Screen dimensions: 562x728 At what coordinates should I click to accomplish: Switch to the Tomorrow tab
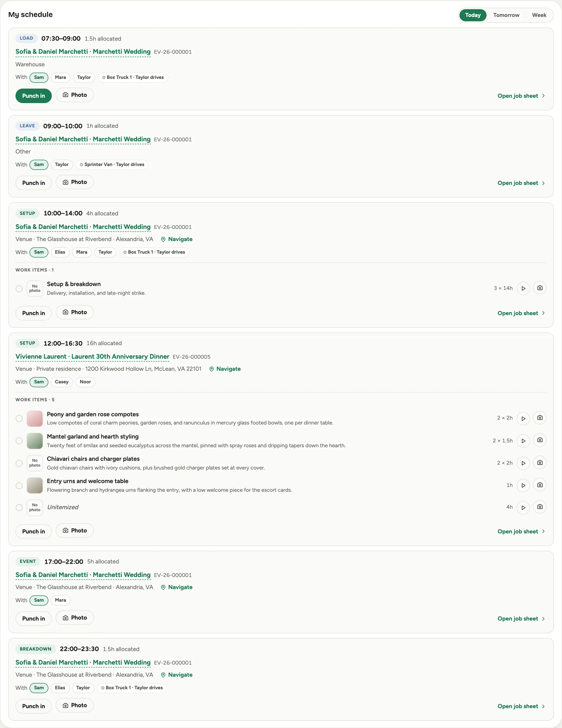[x=506, y=15]
